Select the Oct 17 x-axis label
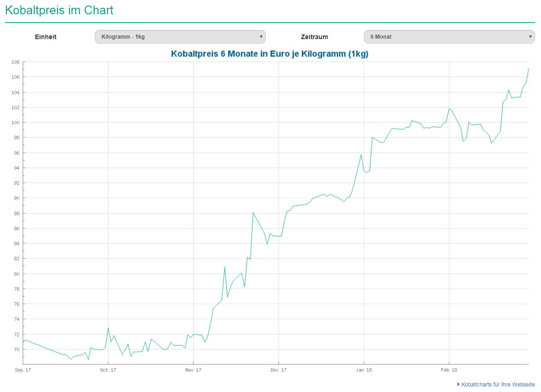Viewport: 541px width, 392px height. coord(108,369)
